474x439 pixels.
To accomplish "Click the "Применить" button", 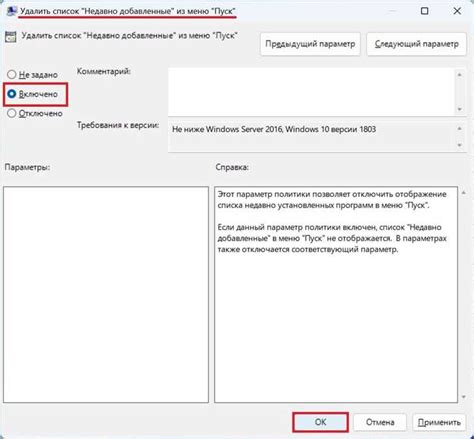I will point(439,422).
